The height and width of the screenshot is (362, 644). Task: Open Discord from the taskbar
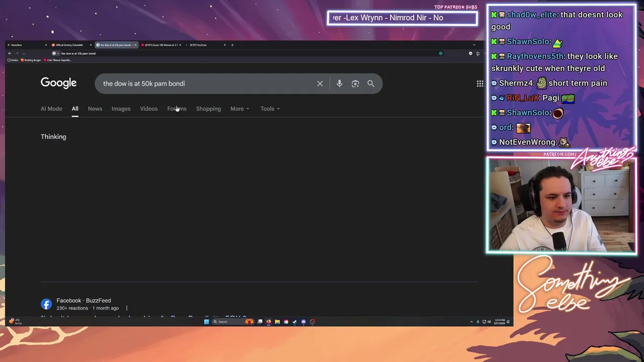(x=303, y=322)
